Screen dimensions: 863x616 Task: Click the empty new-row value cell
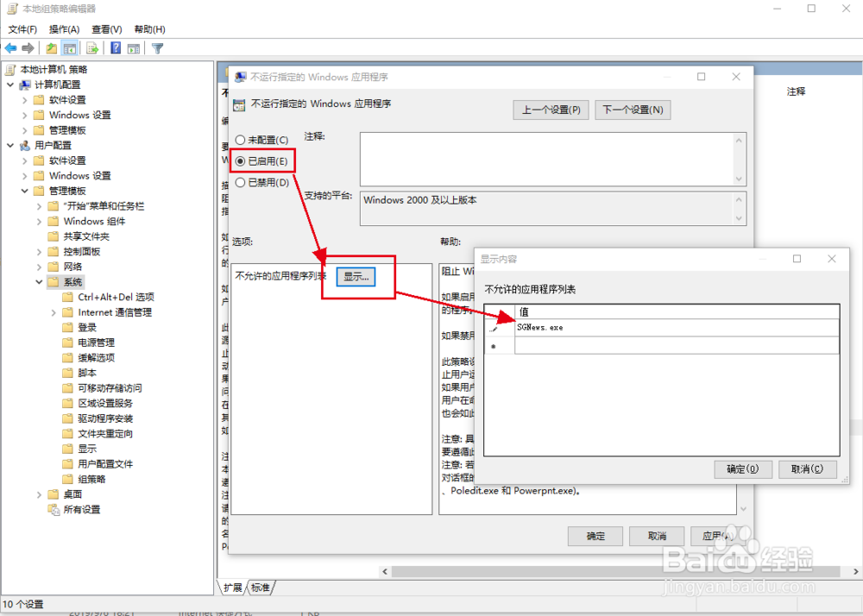[677, 346]
